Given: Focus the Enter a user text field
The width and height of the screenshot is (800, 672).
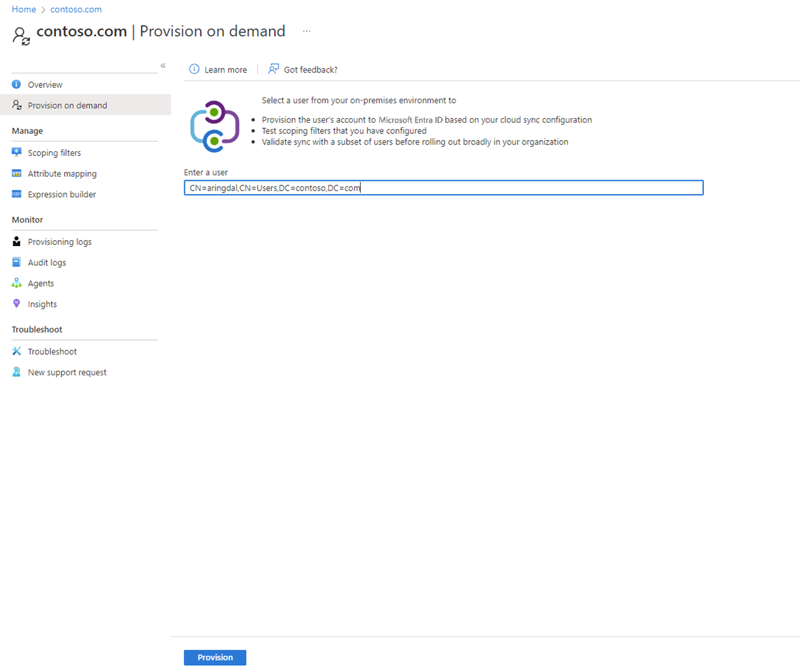Looking at the screenshot, I should click(443, 188).
